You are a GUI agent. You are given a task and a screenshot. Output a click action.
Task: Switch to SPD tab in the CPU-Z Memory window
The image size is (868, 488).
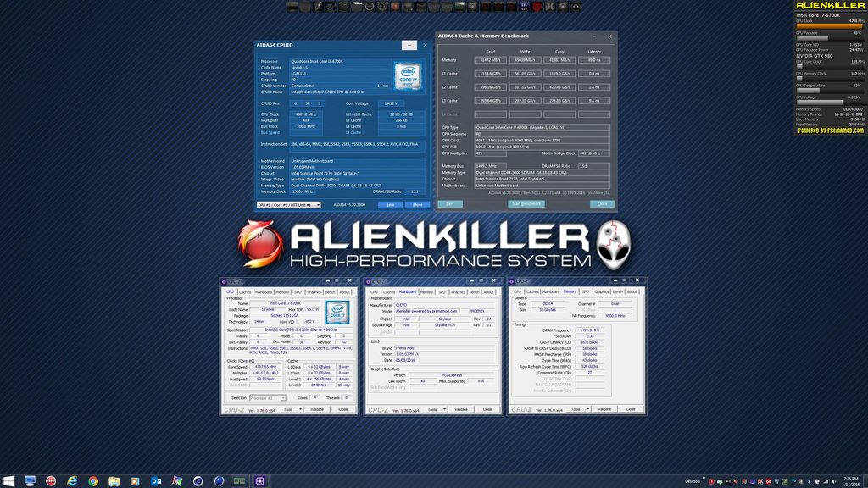click(x=585, y=291)
